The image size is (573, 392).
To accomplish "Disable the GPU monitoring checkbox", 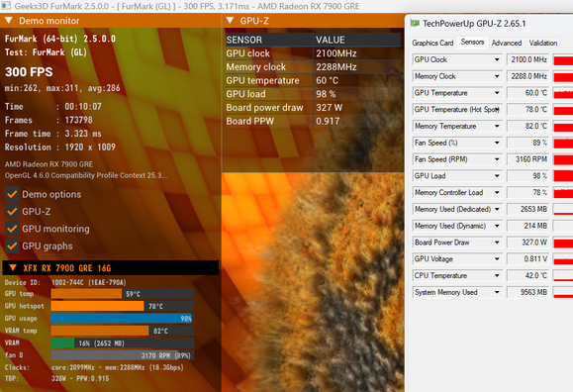I will point(12,229).
